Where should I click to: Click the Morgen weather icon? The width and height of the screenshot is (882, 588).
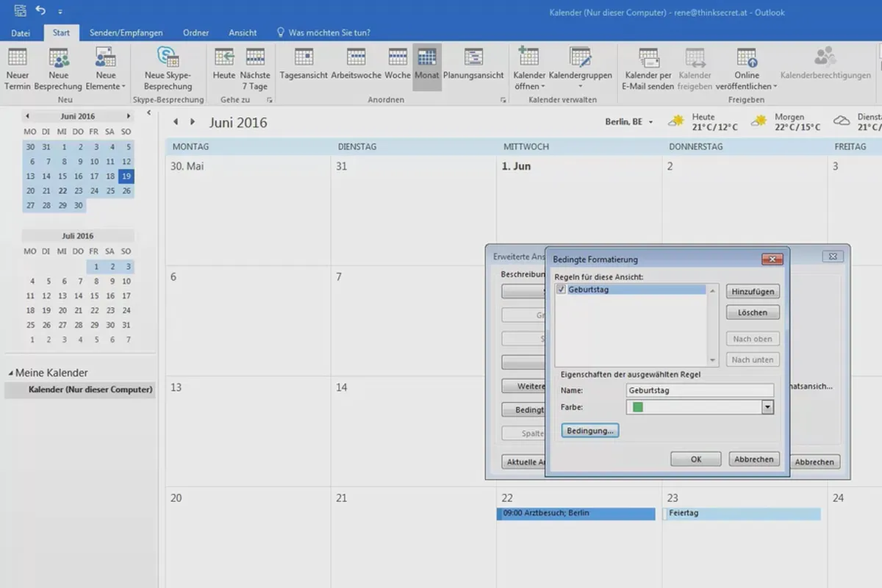760,122
